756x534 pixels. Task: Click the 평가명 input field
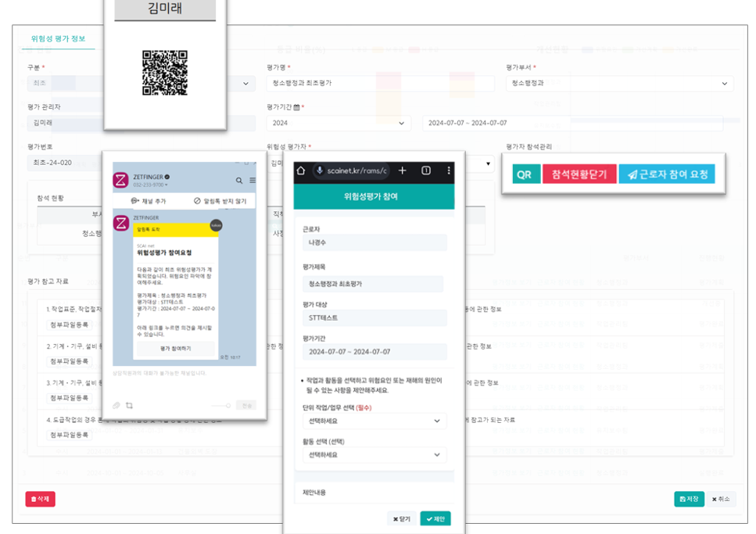[380, 84]
